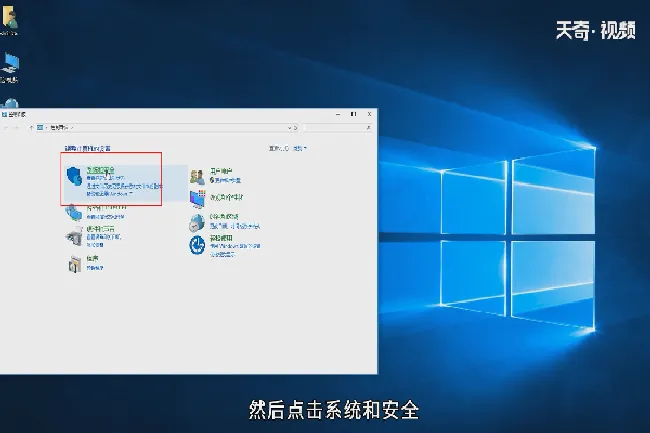Open the Programs heading link

tap(92, 259)
